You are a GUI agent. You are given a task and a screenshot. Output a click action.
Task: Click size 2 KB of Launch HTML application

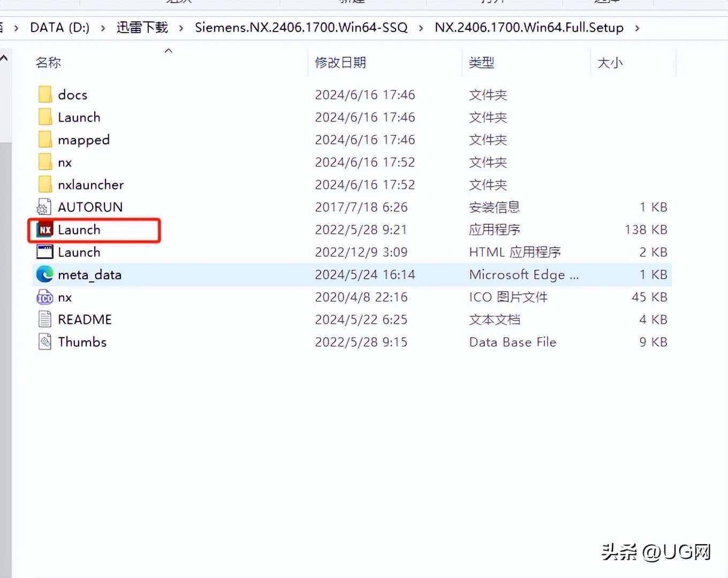coord(653,252)
